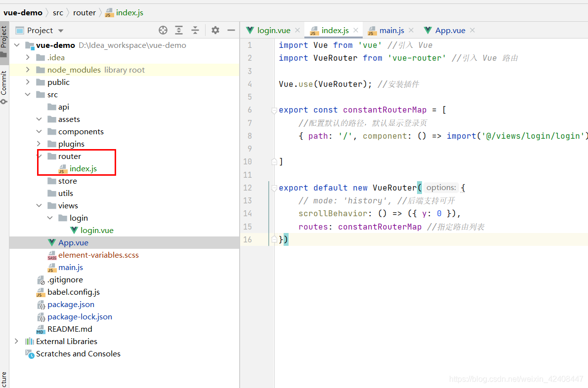Click line number 8 in gutter
Image resolution: width=588 pixels, height=388 pixels.
tap(250, 136)
